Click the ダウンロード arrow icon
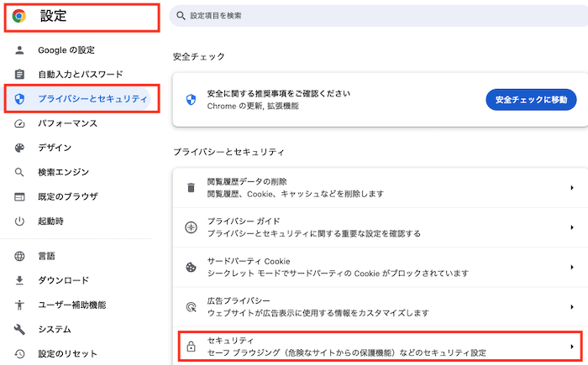Screen dimensions: 588x365 click(x=20, y=280)
